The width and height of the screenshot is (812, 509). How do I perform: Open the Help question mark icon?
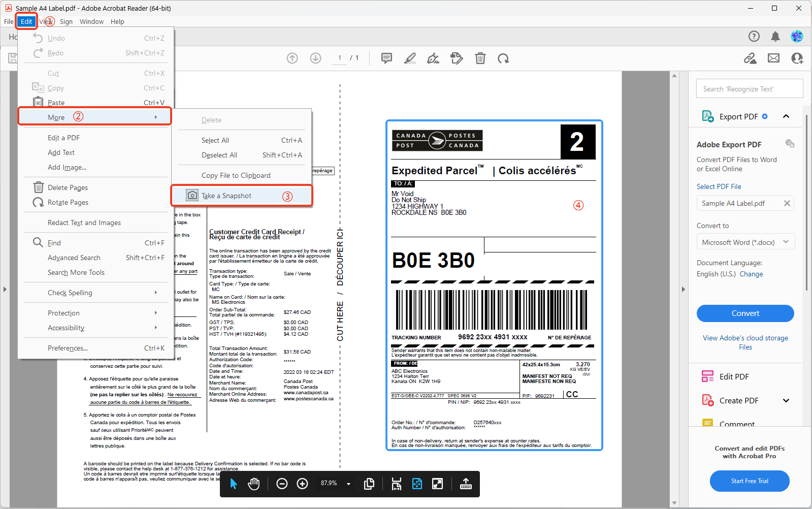[x=754, y=36]
